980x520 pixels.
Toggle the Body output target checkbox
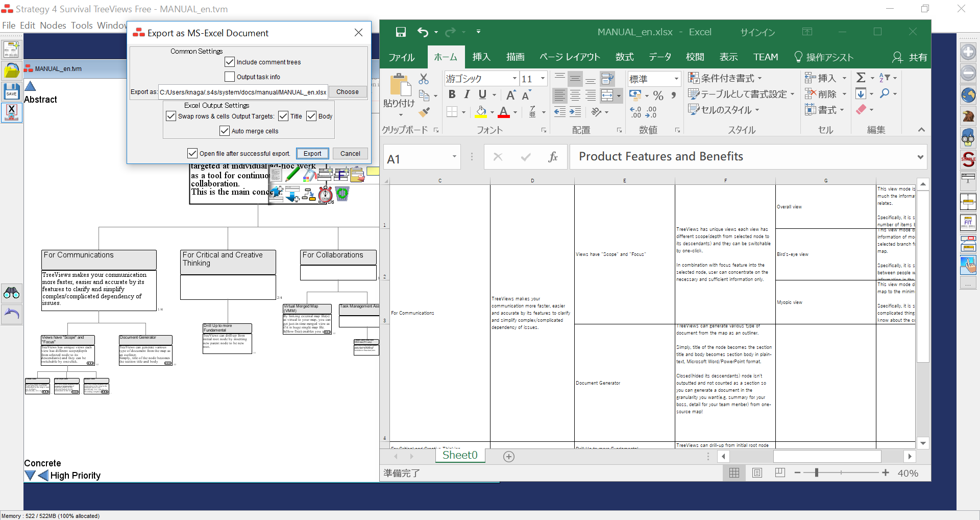(311, 116)
